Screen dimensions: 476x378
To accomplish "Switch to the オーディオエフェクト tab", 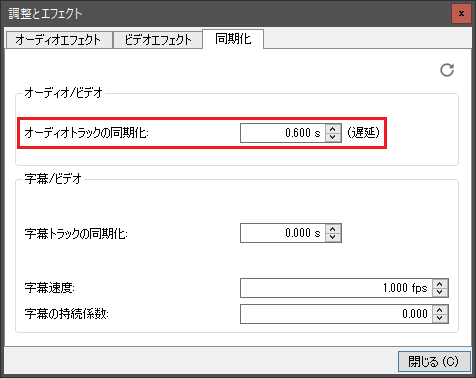I will 59,40.
